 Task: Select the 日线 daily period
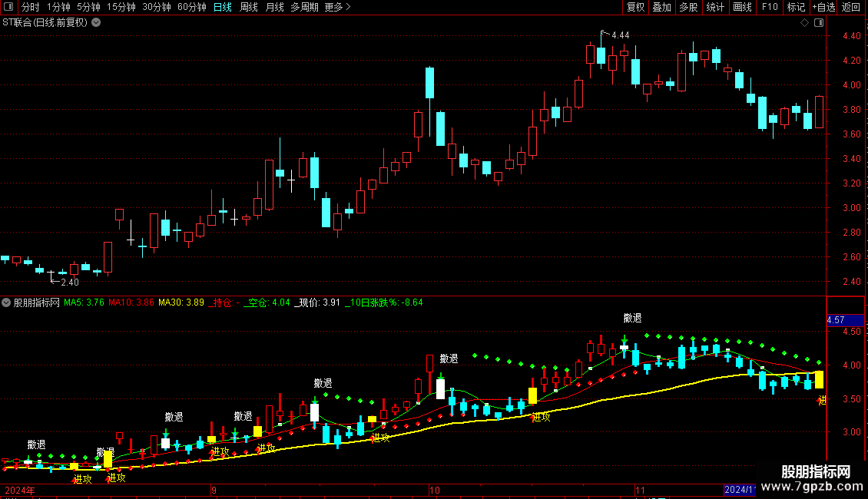coord(223,7)
